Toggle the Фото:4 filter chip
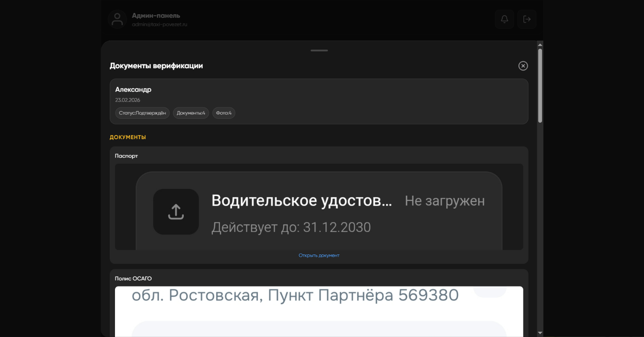This screenshot has width=644, height=337. (224, 113)
